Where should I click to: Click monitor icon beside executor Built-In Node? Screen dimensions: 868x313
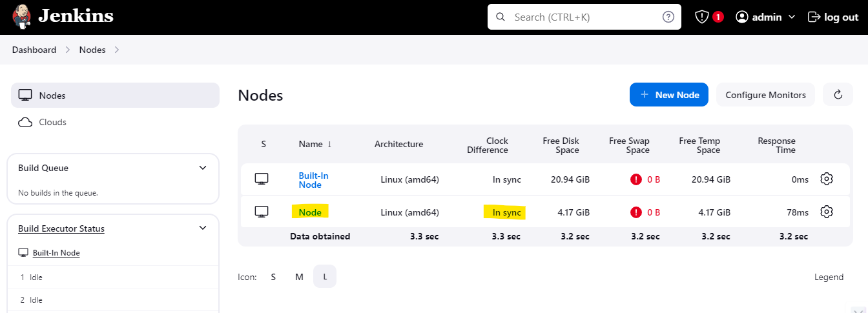coord(23,253)
